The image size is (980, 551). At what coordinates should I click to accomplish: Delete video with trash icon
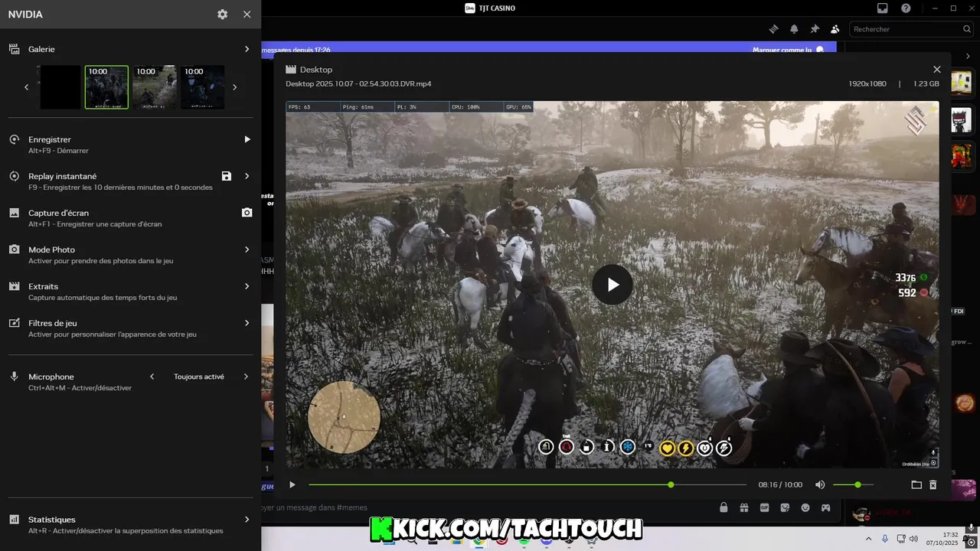tap(933, 484)
